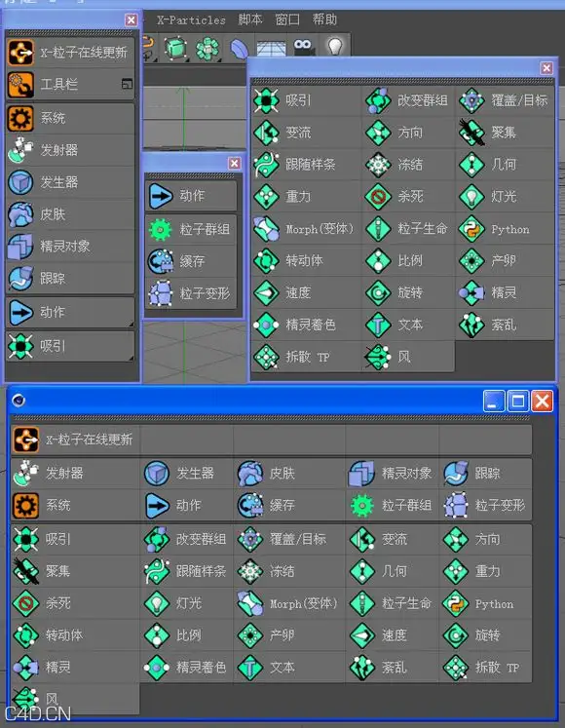Open the 帮助 menu
This screenshot has height=728, width=565.
pos(324,19)
